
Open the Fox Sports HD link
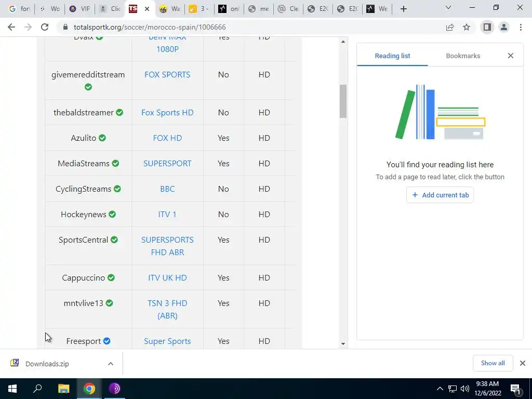(x=167, y=113)
